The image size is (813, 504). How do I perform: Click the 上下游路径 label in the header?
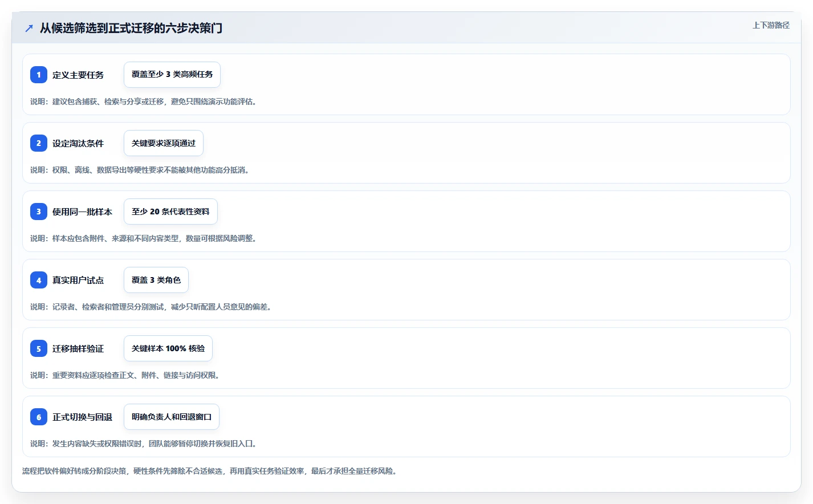point(771,25)
